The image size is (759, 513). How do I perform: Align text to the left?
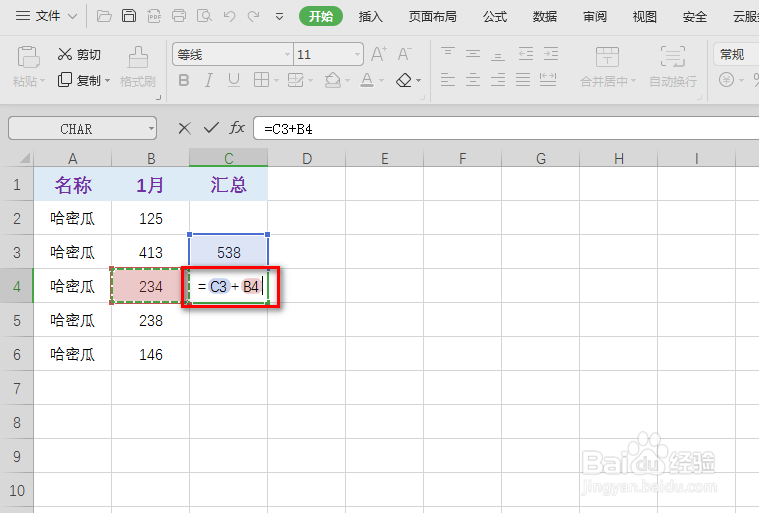click(x=448, y=80)
